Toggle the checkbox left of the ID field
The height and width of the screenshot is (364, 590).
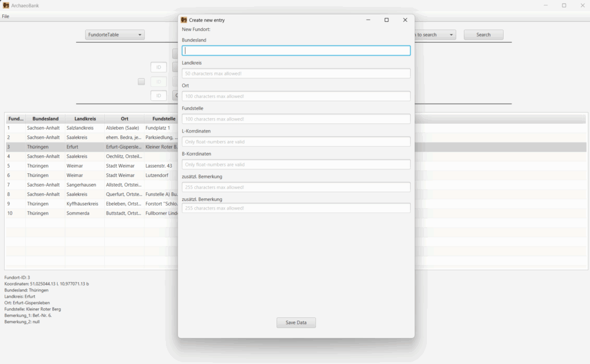click(141, 82)
